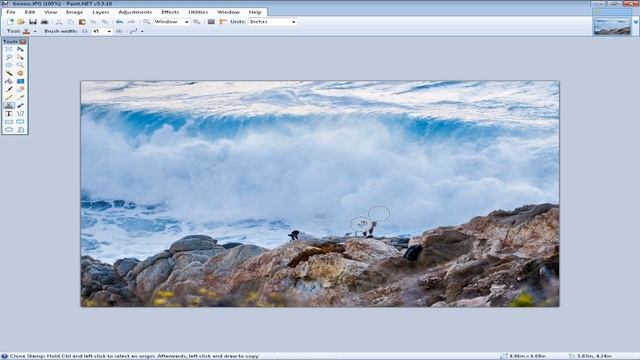Select the Ellipse Select tool
The width and height of the screenshot is (640, 360).
(x=9, y=65)
